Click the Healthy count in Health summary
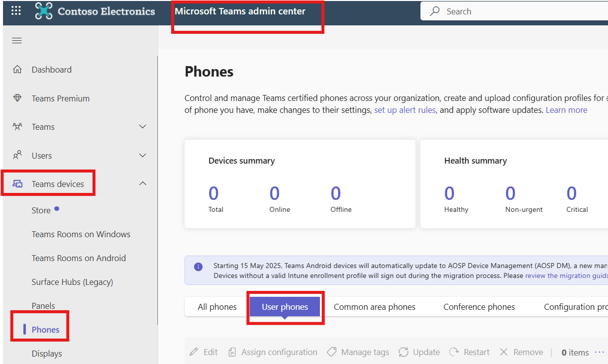608x364 pixels. click(449, 193)
